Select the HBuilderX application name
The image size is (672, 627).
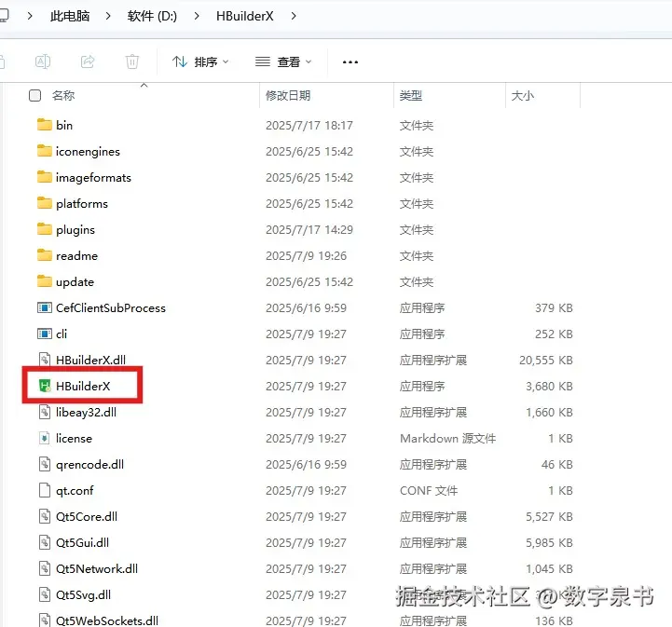coord(83,387)
